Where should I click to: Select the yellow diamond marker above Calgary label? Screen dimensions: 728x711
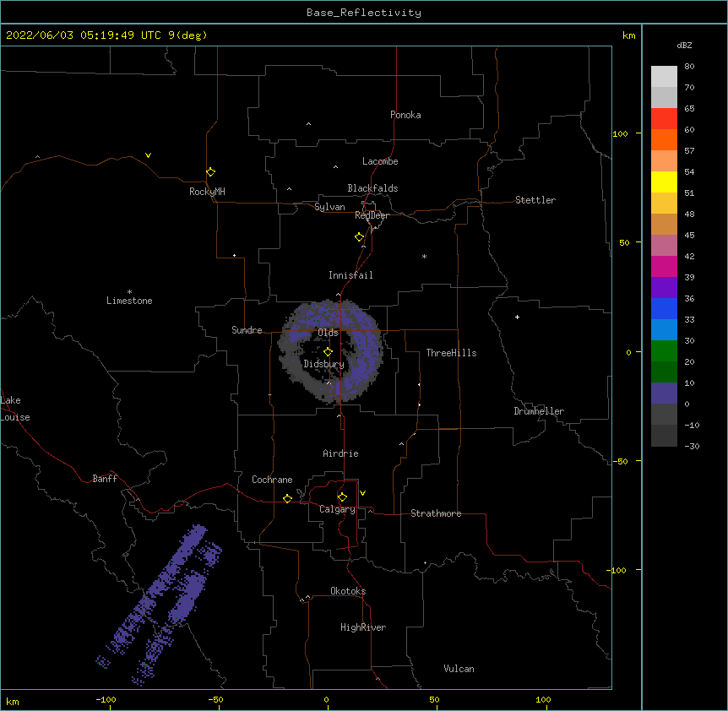click(342, 497)
